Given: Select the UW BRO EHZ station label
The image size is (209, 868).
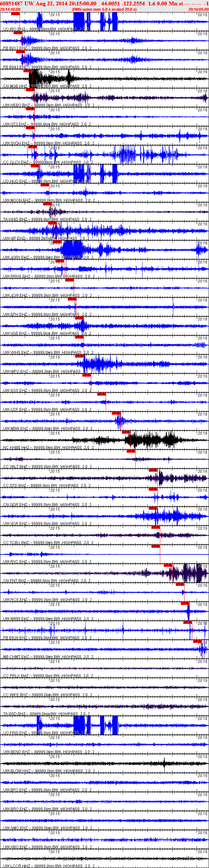Looking at the screenshot, I should pos(47,810).
